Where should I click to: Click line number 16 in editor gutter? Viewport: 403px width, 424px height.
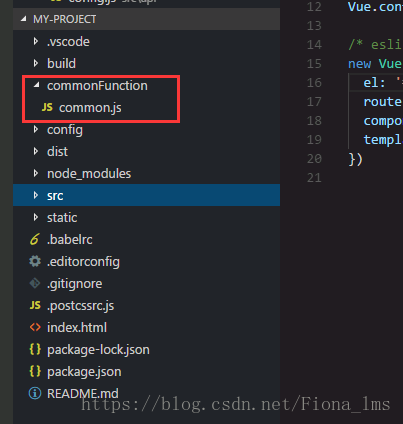[x=314, y=83]
